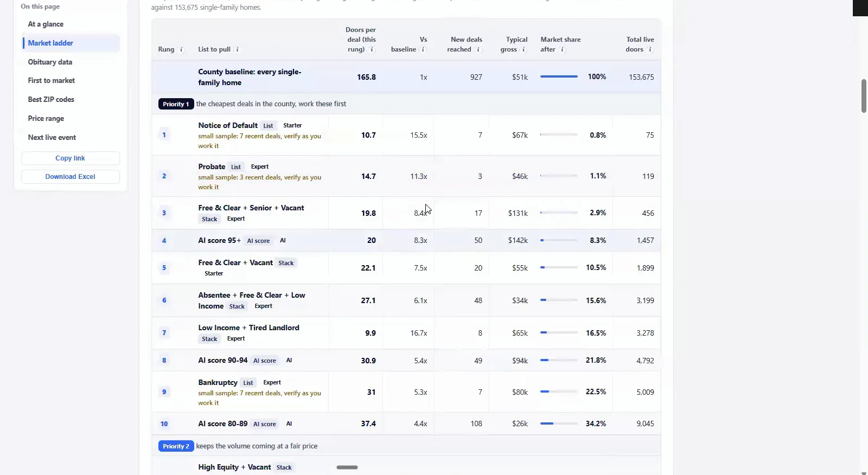This screenshot has width=868, height=475.
Task: Click the info icon beside List to pull
Action: [237, 50]
